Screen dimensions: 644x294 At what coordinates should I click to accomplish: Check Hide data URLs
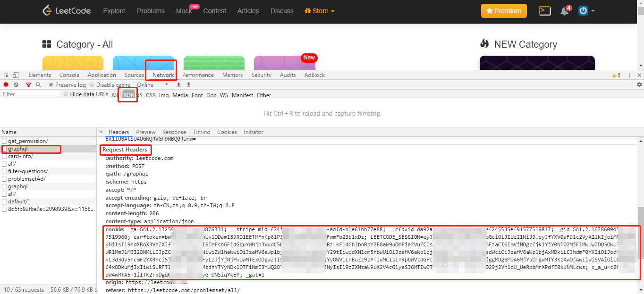(66, 94)
